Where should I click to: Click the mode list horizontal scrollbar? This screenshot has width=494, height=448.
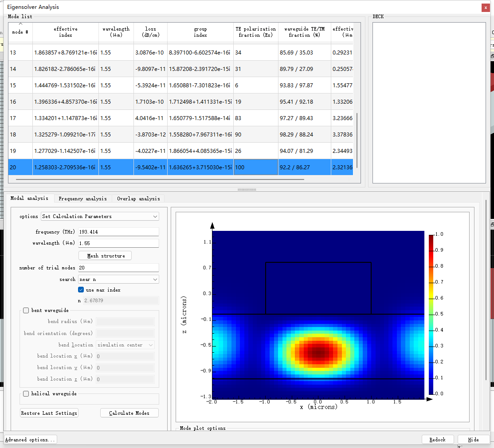coord(160,180)
